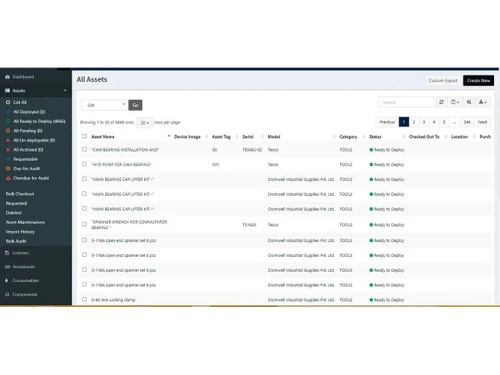Click the All Pending circle icon
500x375 pixels.
click(x=8, y=131)
